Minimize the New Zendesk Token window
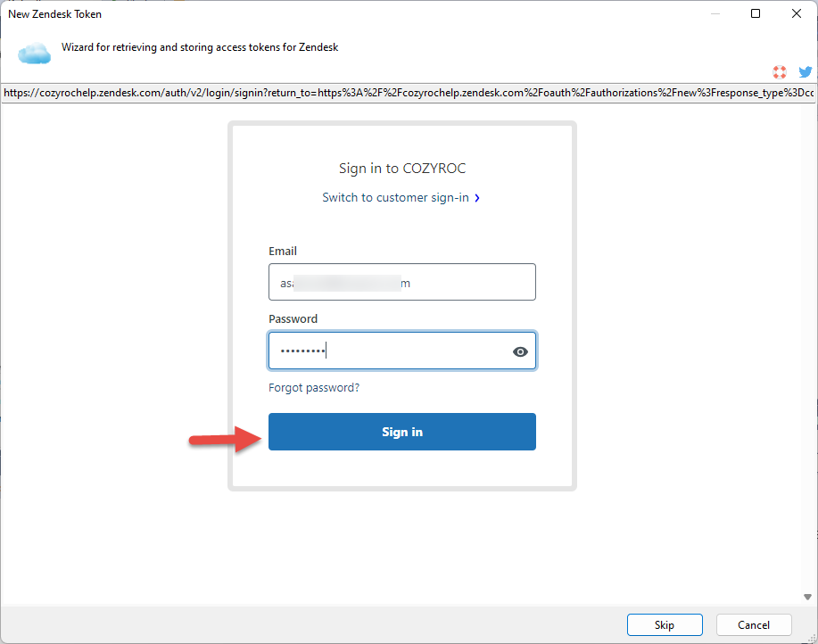 coord(715,13)
